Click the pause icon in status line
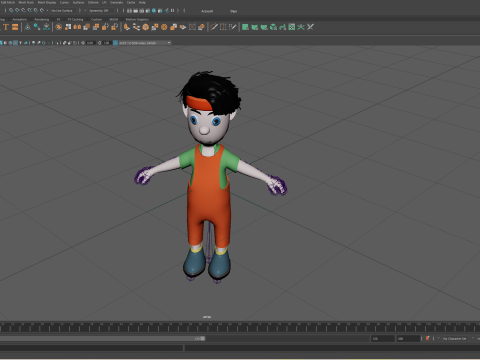The height and width of the screenshot is (360, 480). point(172,11)
